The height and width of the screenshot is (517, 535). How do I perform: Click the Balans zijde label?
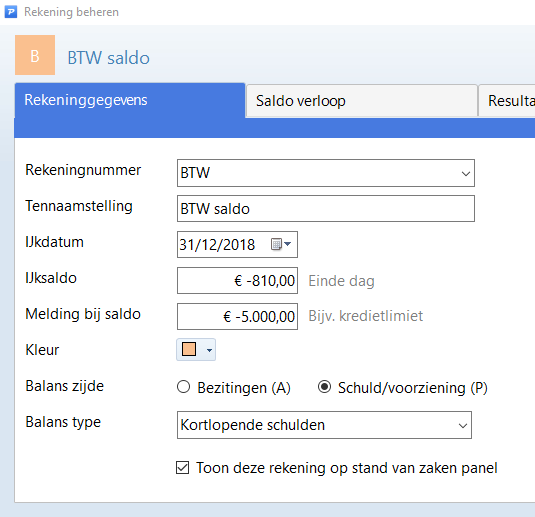pos(64,386)
